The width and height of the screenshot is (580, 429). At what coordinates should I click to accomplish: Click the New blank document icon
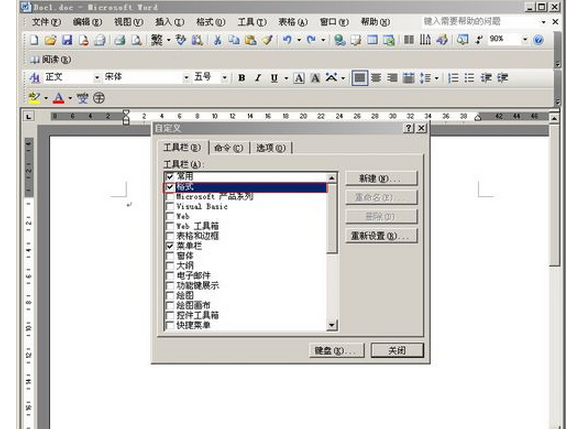point(34,40)
